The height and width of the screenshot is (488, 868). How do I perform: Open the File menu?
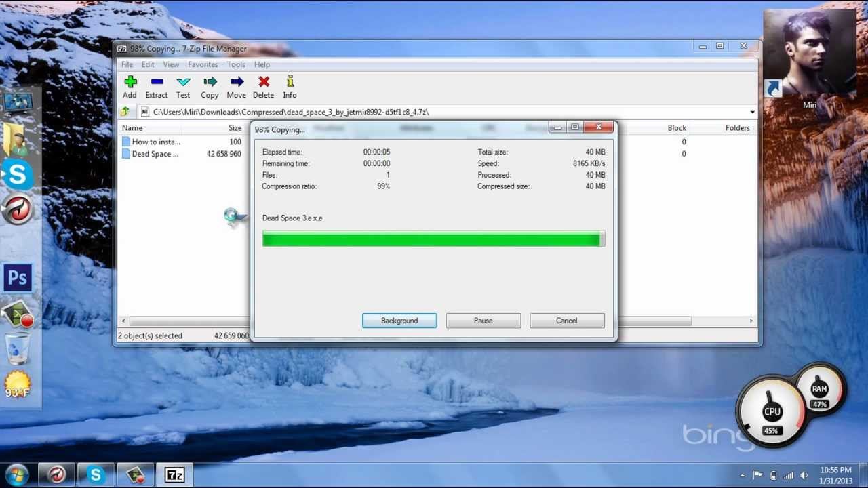pos(127,64)
